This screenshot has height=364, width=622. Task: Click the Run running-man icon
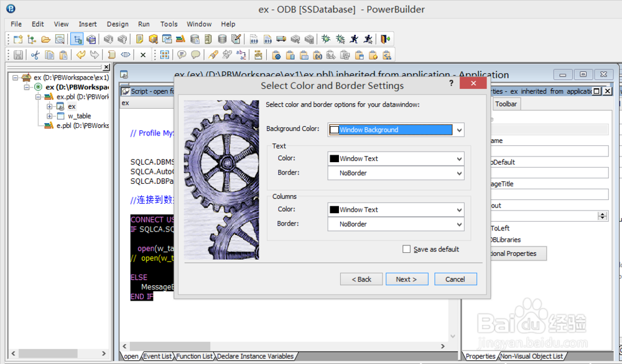click(354, 39)
